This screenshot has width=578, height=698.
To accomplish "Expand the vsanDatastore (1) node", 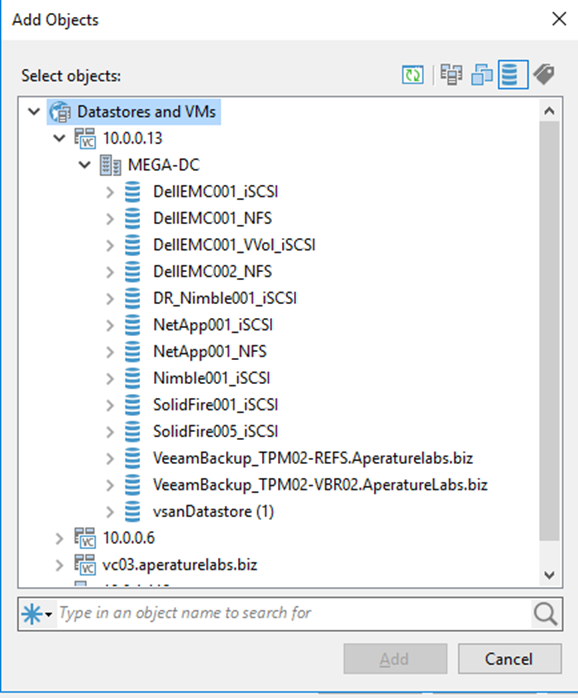I will (110, 512).
